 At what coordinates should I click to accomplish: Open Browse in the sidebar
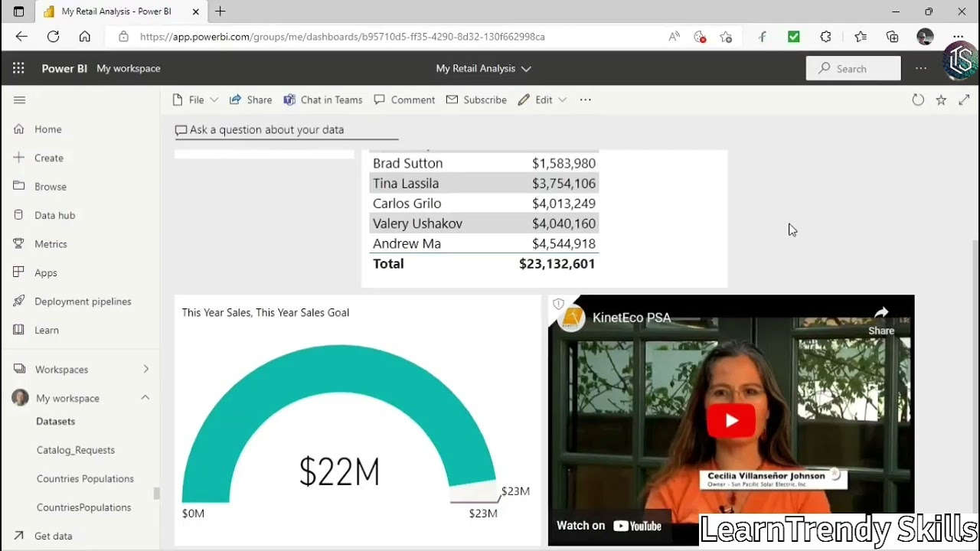[50, 187]
